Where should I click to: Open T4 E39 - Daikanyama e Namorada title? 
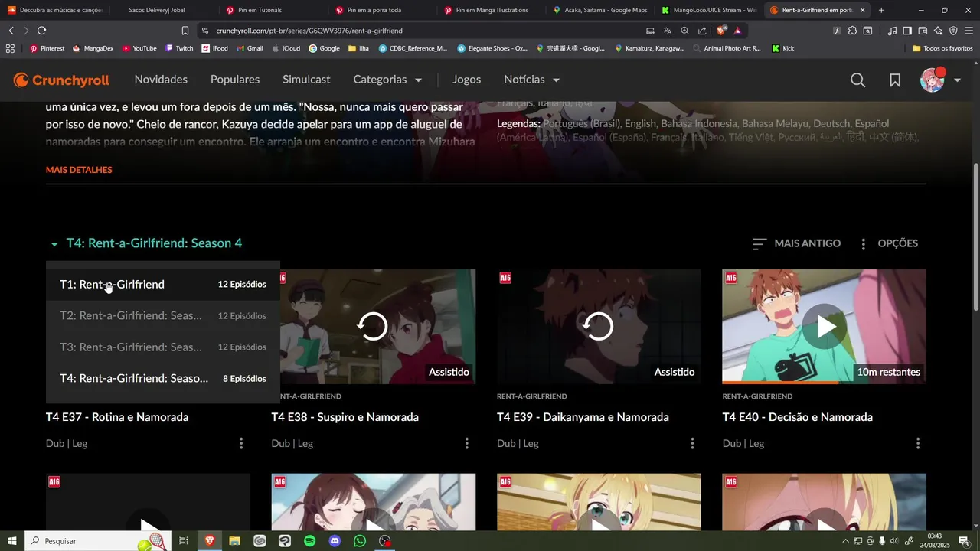[x=583, y=417]
